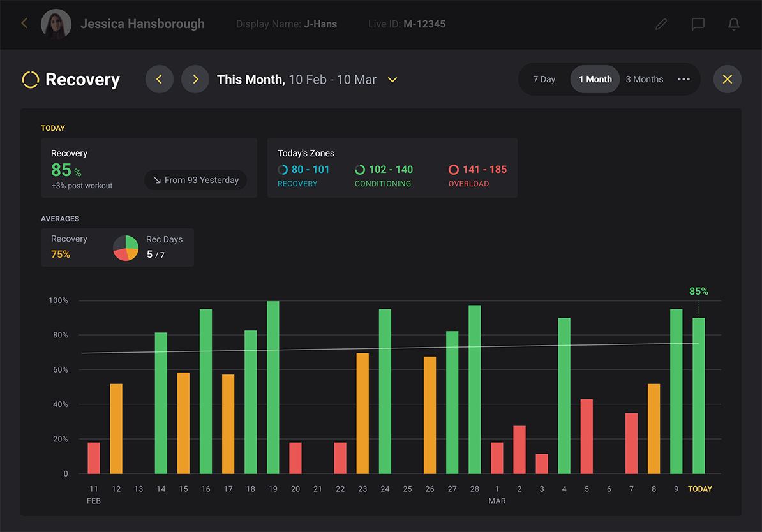Click the pencil edit icon

pos(661,24)
